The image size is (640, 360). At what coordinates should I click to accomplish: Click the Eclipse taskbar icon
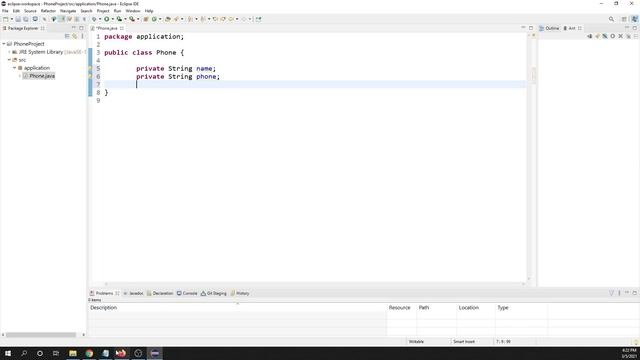coord(155,353)
